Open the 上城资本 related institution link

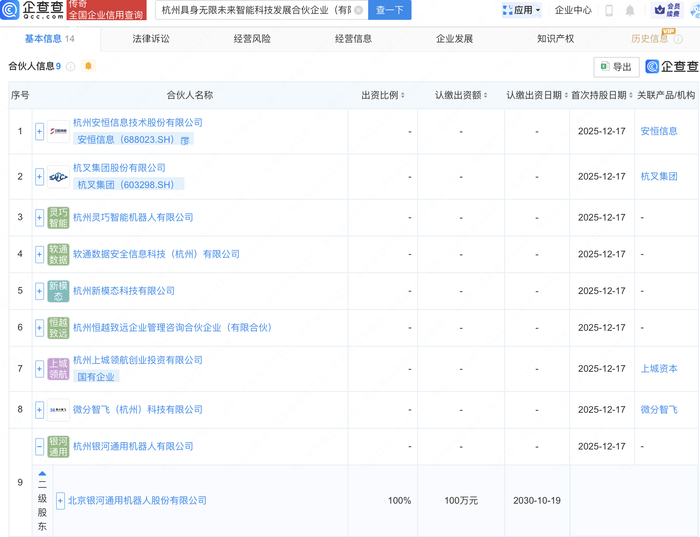point(658,369)
